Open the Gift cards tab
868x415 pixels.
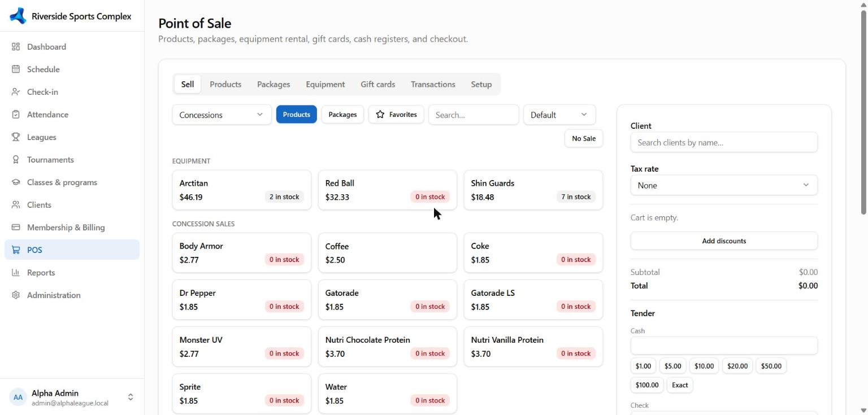click(378, 84)
